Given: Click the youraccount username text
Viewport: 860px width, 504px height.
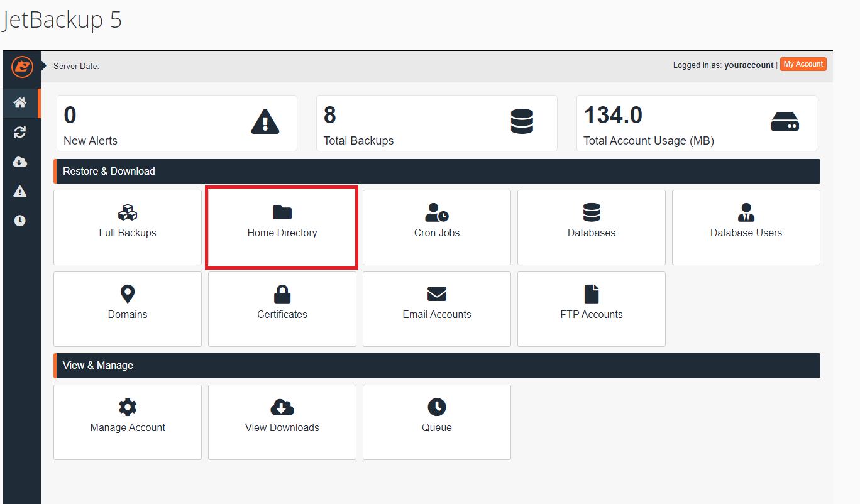Looking at the screenshot, I should tap(749, 65).
